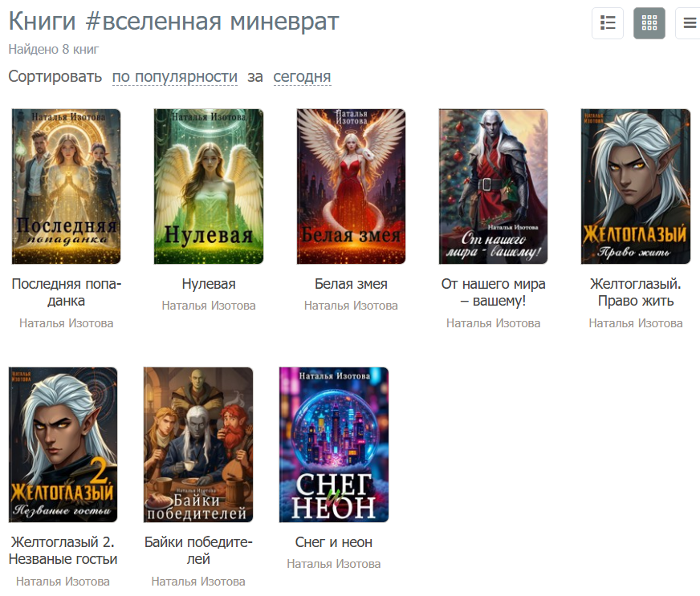Select the grid view icon

(649, 22)
